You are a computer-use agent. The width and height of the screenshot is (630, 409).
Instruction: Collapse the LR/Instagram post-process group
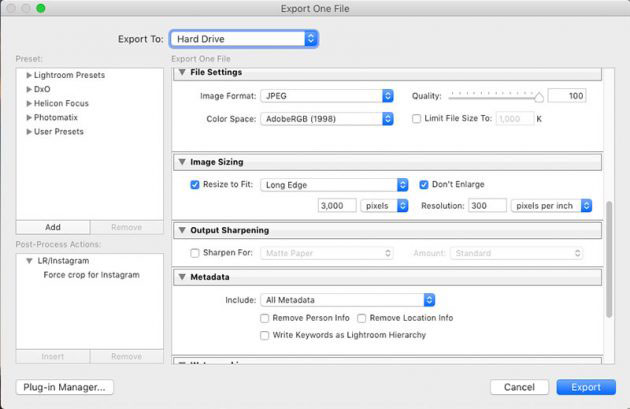point(29,261)
